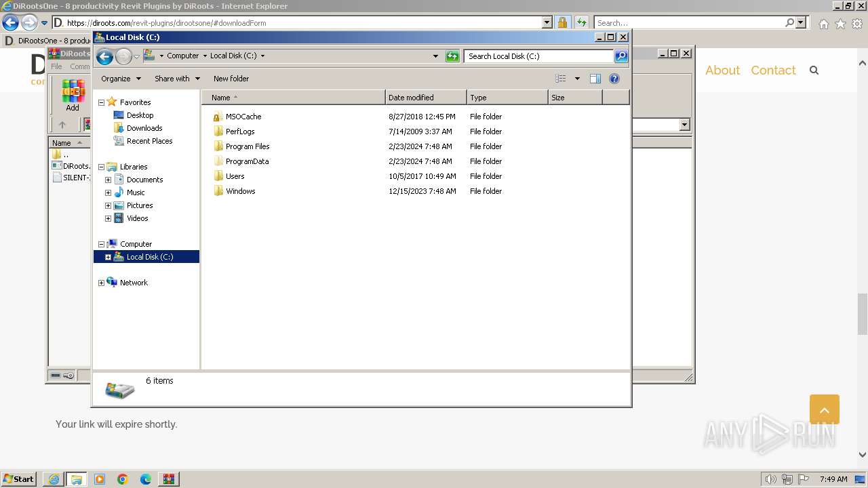This screenshot has width=868, height=488.
Task: Open the Share with menu
Action: (x=177, y=79)
